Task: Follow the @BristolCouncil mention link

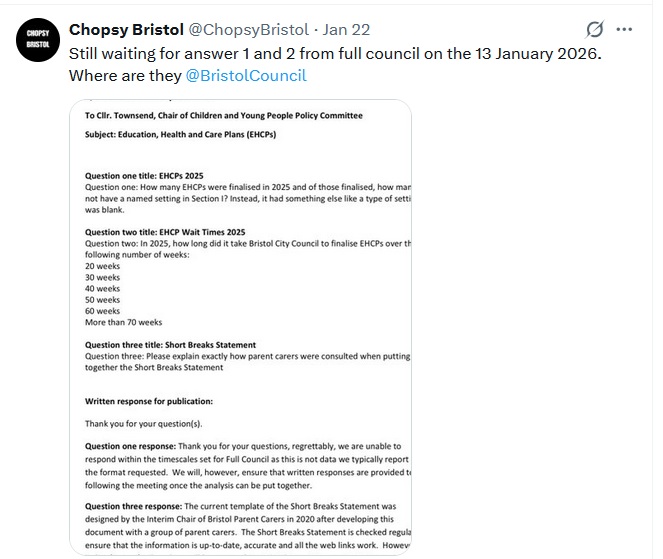Action: [246, 75]
